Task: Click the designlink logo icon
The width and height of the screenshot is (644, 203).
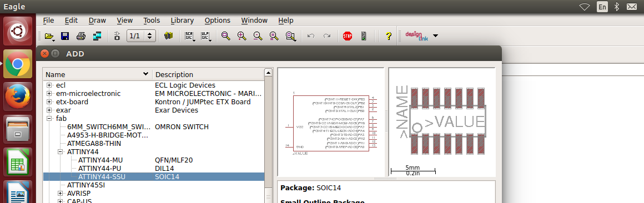Action: point(417,36)
